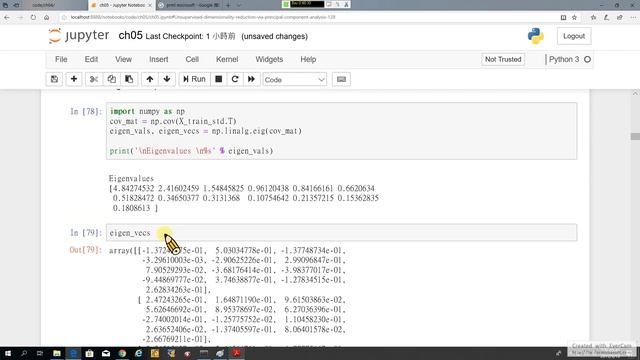Open the Mail app from the taskbar
Screen dimensions: 640x360
click(x=106, y=353)
